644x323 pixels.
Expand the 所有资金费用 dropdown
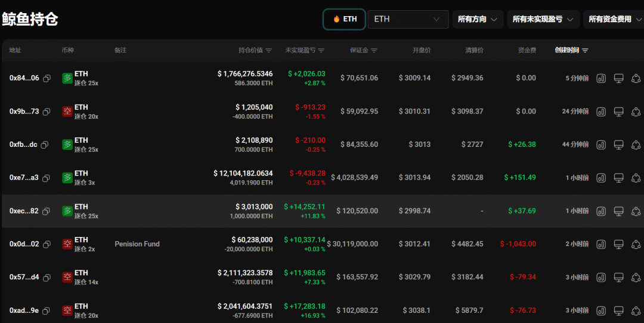[x=614, y=19]
